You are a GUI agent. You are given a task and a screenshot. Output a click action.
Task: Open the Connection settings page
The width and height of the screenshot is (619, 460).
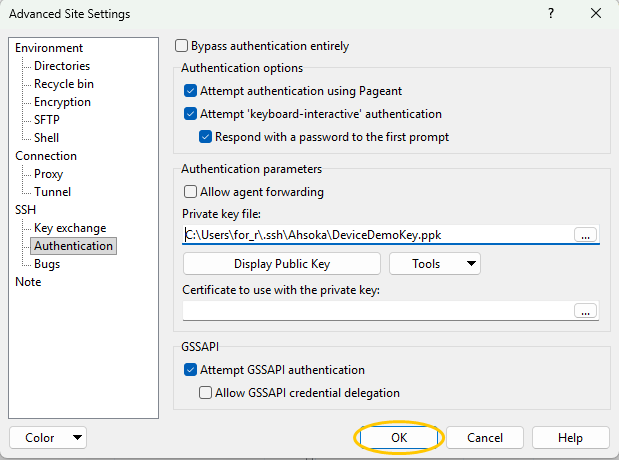pos(46,156)
